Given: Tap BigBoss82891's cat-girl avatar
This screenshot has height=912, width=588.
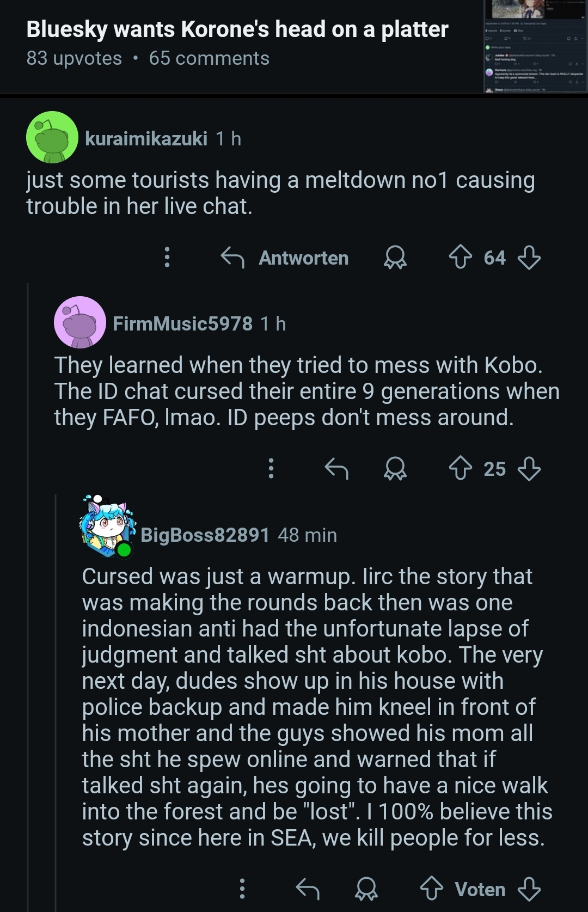Looking at the screenshot, I should [107, 526].
